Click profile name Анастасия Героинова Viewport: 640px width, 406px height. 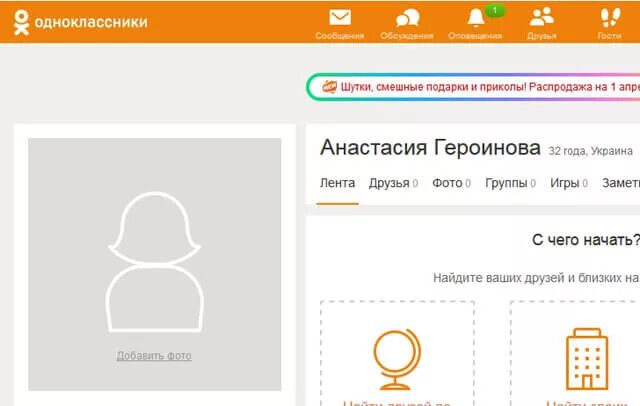430,147
